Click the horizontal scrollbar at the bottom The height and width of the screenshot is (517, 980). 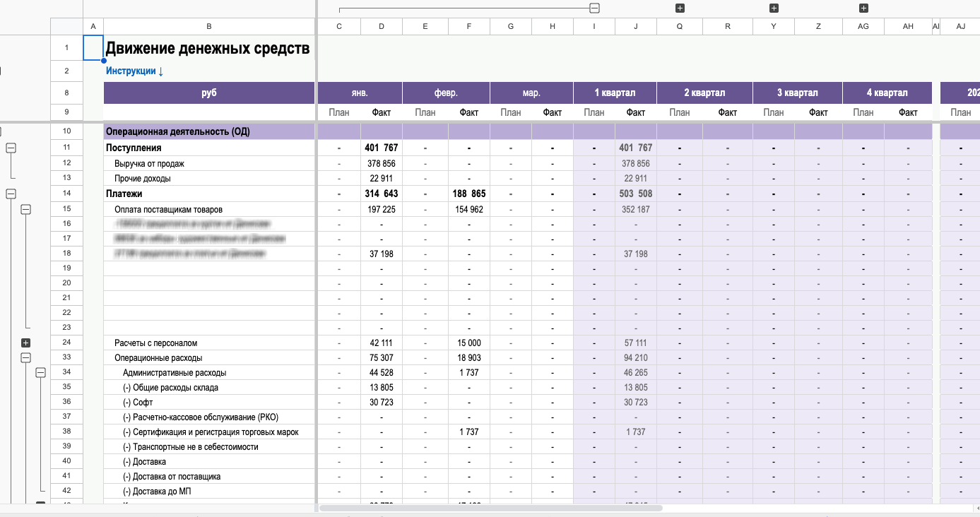pos(491,508)
